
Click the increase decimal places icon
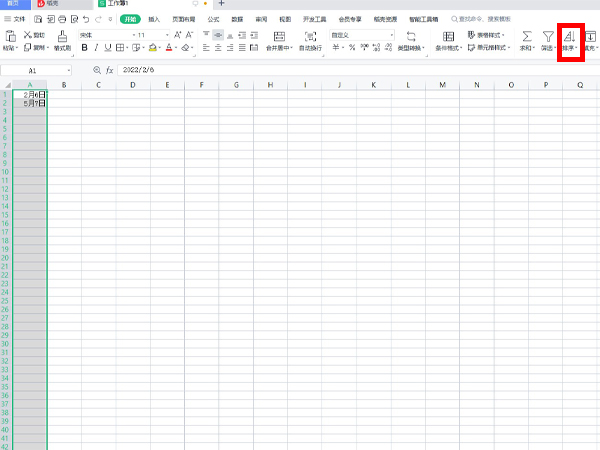point(376,47)
